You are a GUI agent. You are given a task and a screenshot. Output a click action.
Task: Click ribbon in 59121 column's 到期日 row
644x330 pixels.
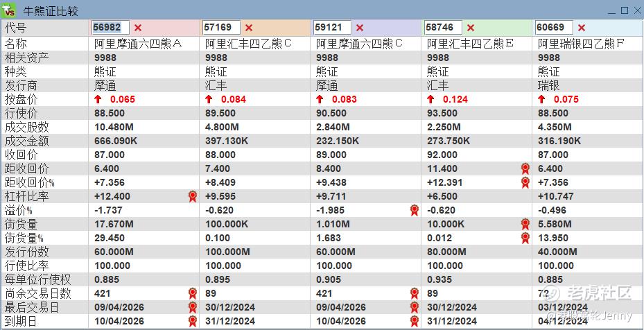415,321
